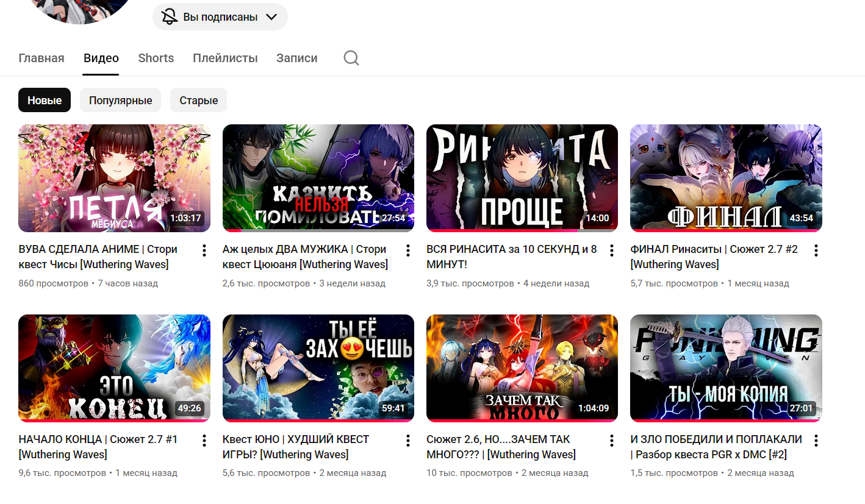
Task: Open title link «ВУВА СДЕЛАЛА АНИМЕ | Стори квест Чисы»
Action: (98, 257)
